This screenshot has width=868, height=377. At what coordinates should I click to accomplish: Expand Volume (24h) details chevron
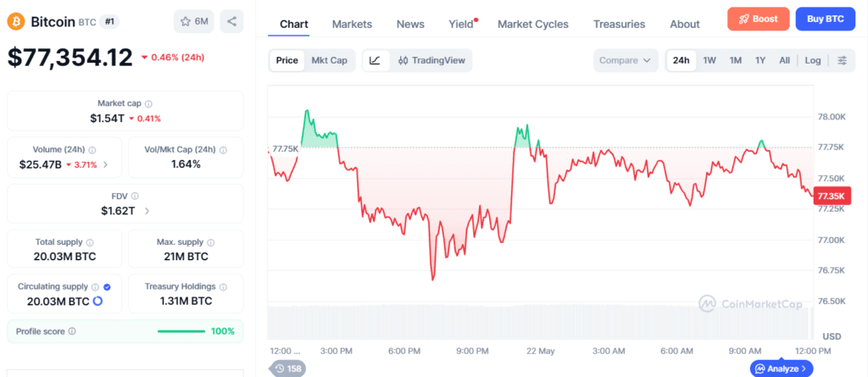tap(106, 164)
